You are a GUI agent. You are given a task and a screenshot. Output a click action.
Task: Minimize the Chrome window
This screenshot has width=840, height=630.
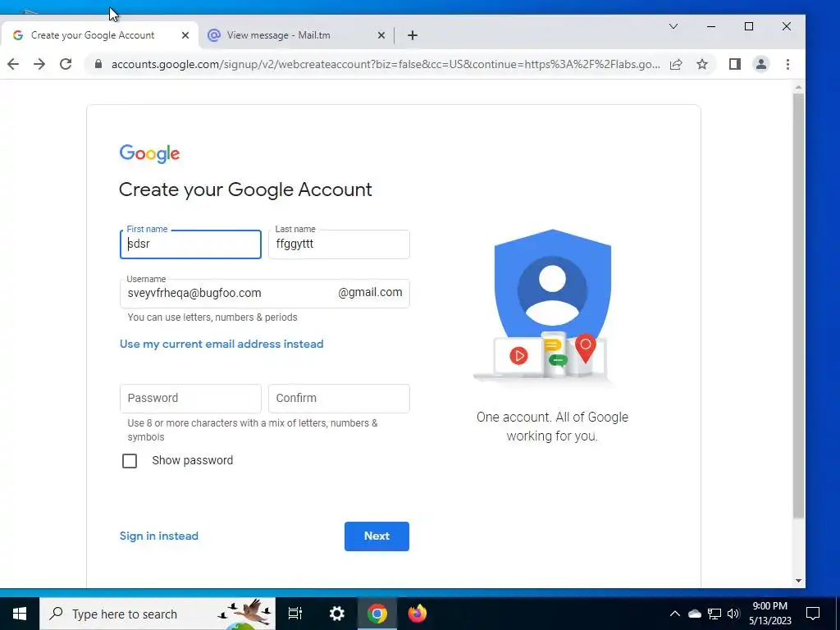[711, 26]
